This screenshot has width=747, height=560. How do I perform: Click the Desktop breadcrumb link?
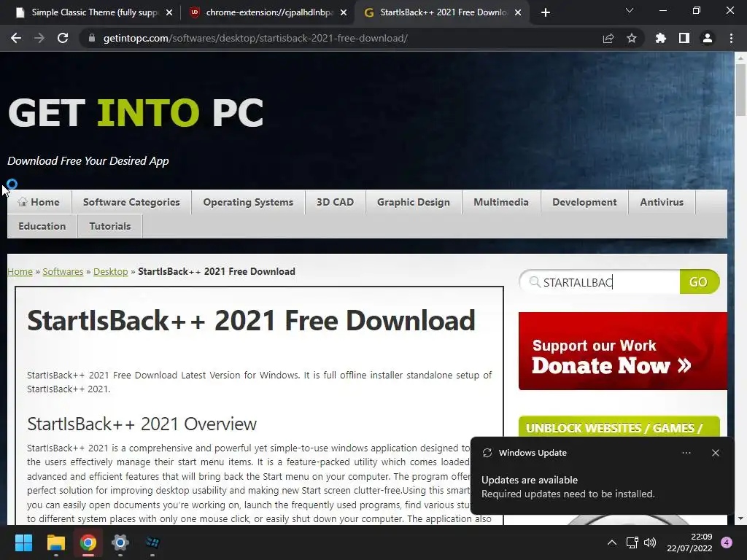pyautogui.click(x=111, y=271)
